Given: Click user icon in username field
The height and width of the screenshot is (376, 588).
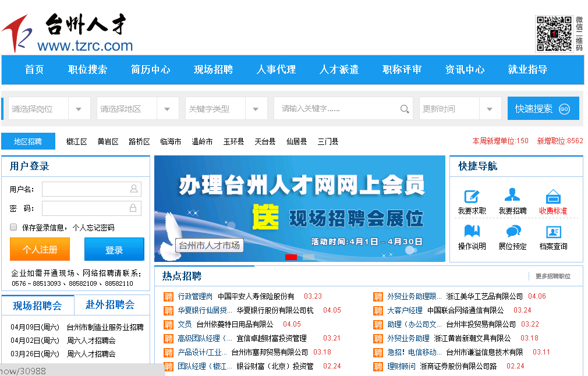Looking at the screenshot, I should [x=134, y=189].
